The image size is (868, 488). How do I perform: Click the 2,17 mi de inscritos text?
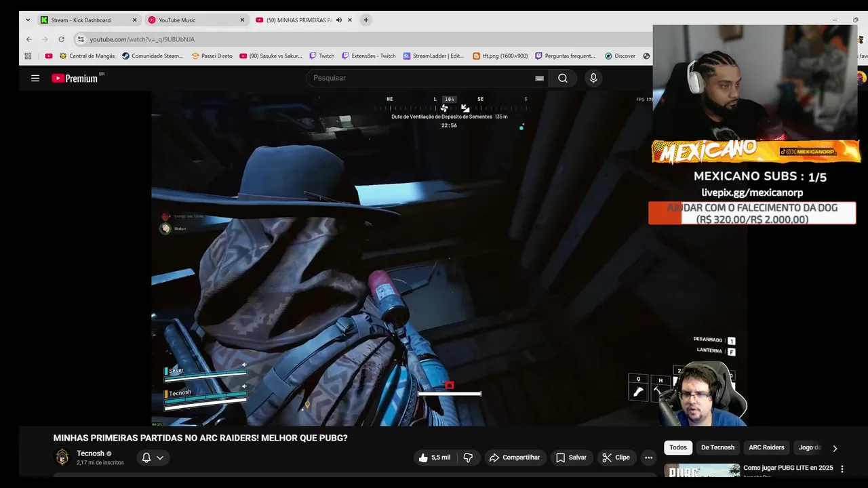100,463
